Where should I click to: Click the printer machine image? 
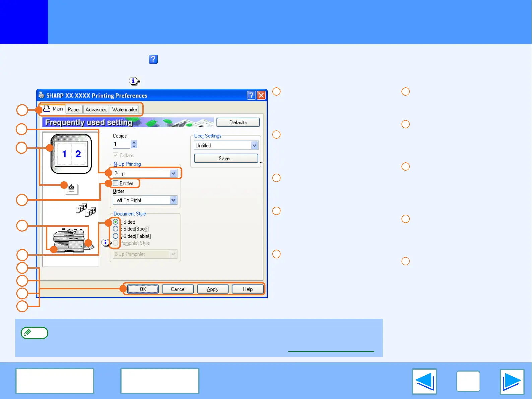click(69, 239)
